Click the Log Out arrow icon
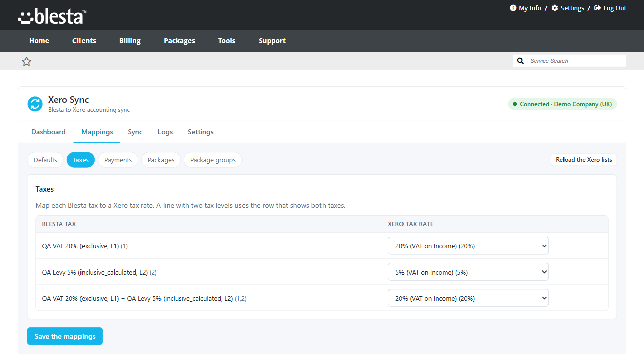 click(x=598, y=8)
